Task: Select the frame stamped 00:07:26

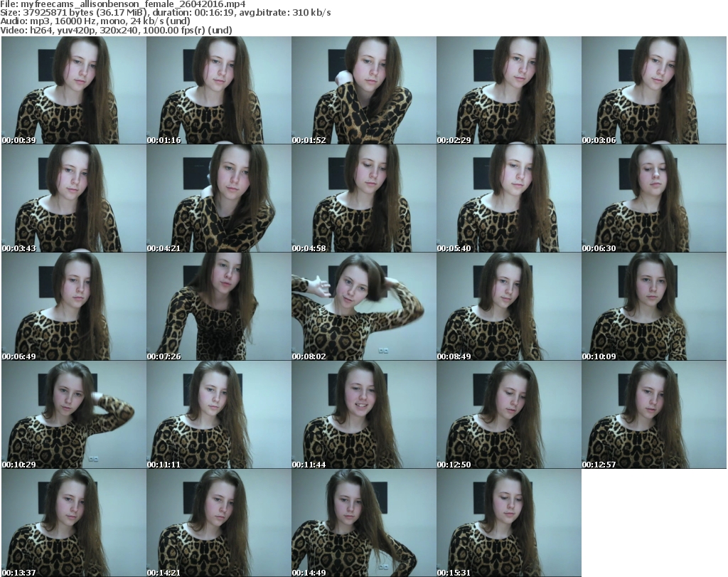Action: 219,307
